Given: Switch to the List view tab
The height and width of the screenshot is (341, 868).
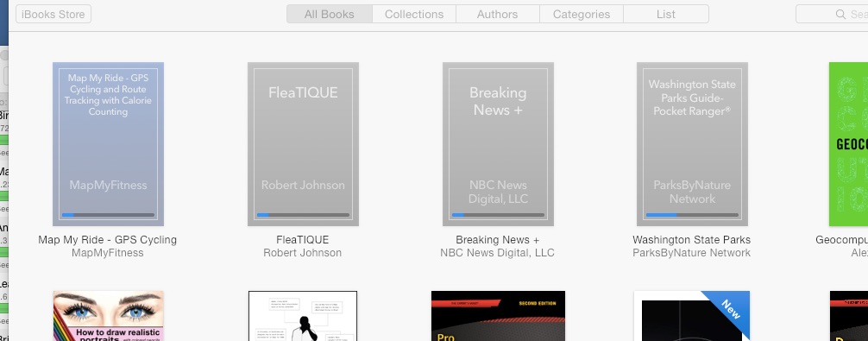Looking at the screenshot, I should click(666, 14).
